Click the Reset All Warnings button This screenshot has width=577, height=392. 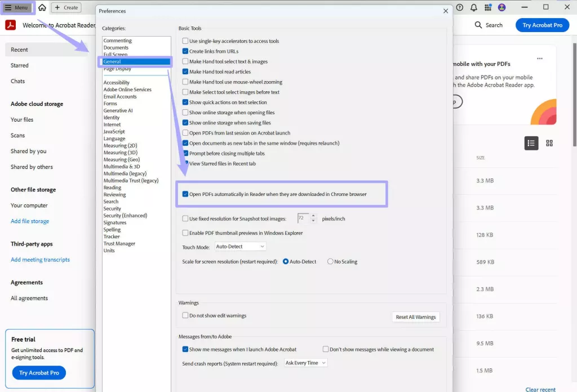(x=415, y=317)
